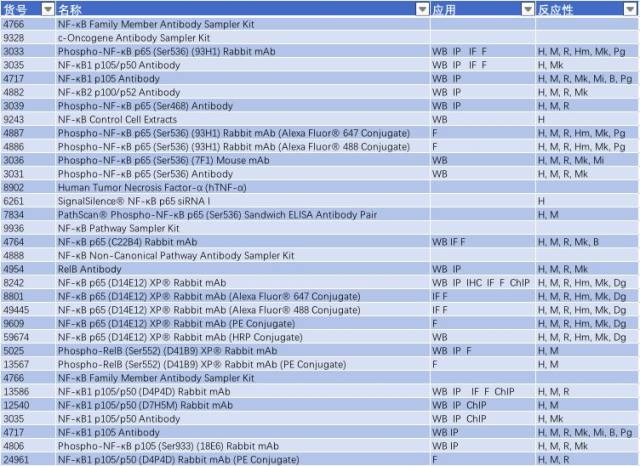Open the 名称 column filter dropdown
The image size is (640, 466).
pyautogui.click(x=422, y=9)
